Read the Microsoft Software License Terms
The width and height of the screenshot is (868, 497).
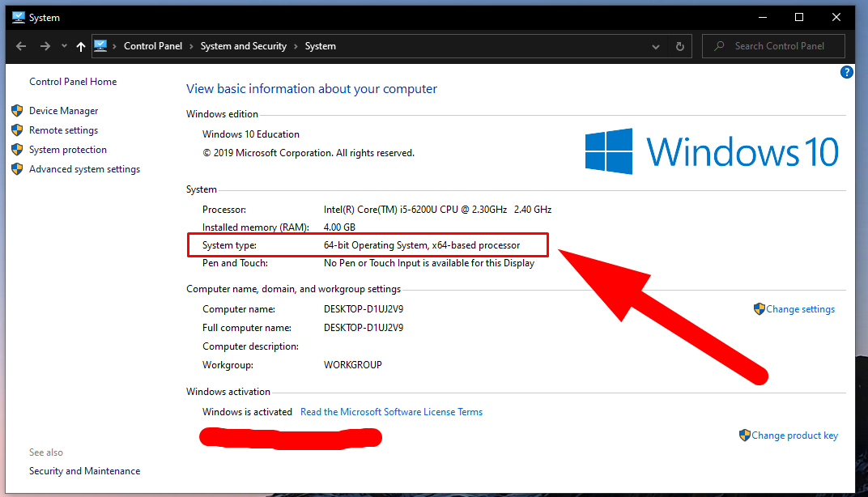pyautogui.click(x=391, y=412)
